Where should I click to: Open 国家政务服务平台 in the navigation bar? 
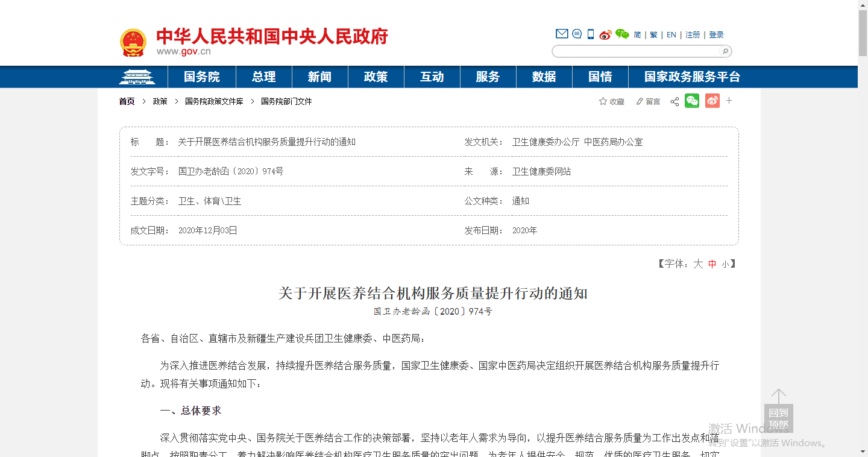coord(692,77)
